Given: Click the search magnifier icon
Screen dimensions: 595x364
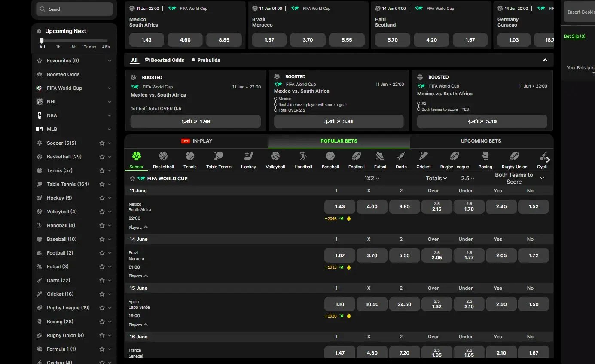Looking at the screenshot, I should [43, 9].
